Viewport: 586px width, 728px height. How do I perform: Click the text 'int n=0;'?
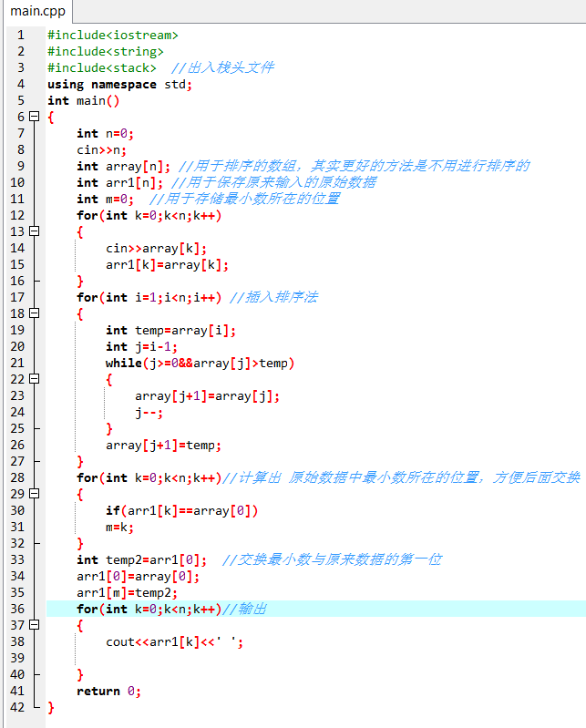tap(106, 134)
